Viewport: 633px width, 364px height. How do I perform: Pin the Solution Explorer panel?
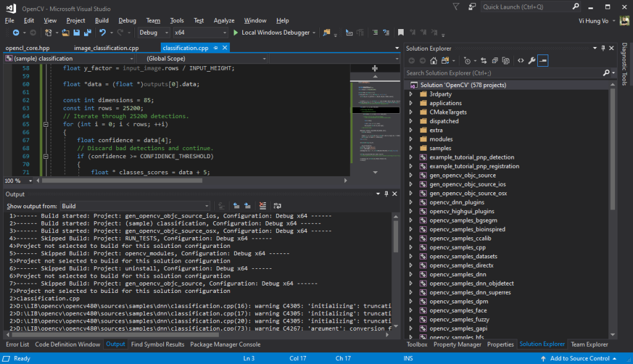point(603,48)
